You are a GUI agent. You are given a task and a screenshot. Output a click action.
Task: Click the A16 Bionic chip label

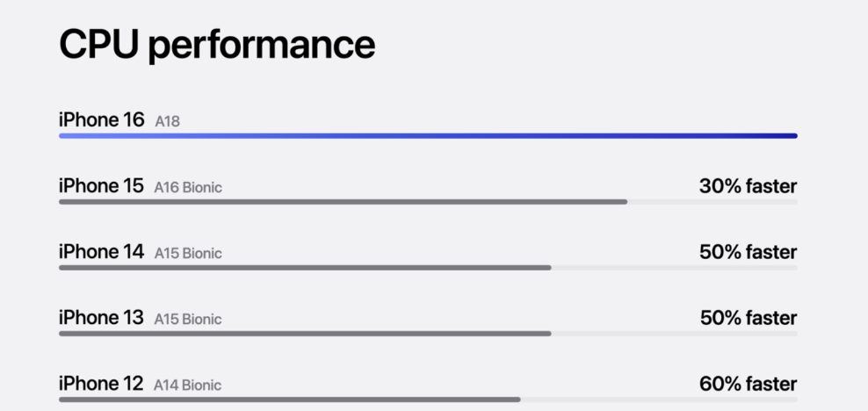pyautogui.click(x=188, y=188)
